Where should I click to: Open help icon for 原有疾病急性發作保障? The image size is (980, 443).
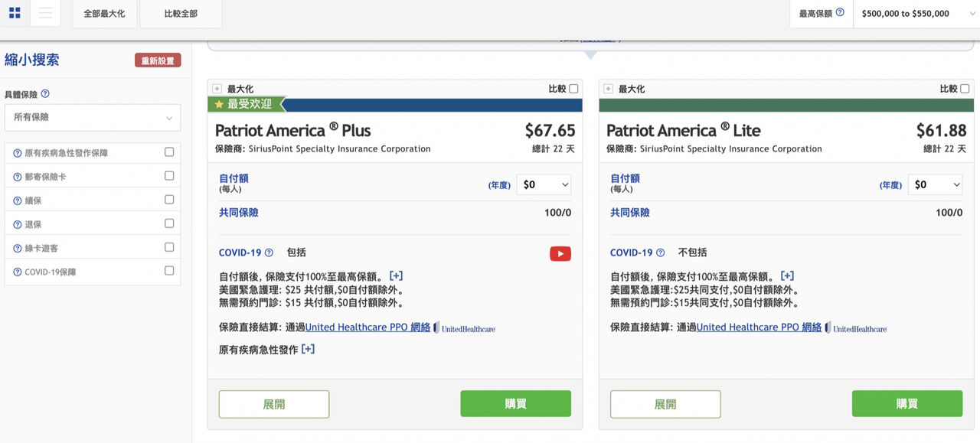click(18, 154)
